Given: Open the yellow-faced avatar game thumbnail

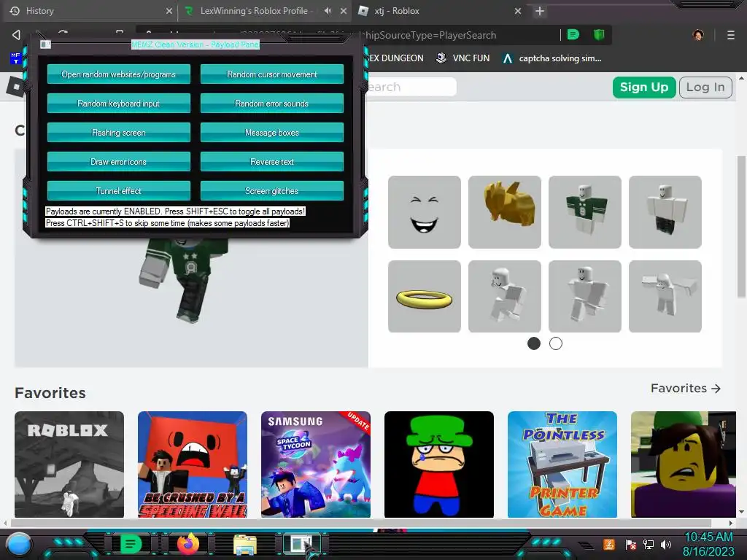Looking at the screenshot, I should click(683, 464).
